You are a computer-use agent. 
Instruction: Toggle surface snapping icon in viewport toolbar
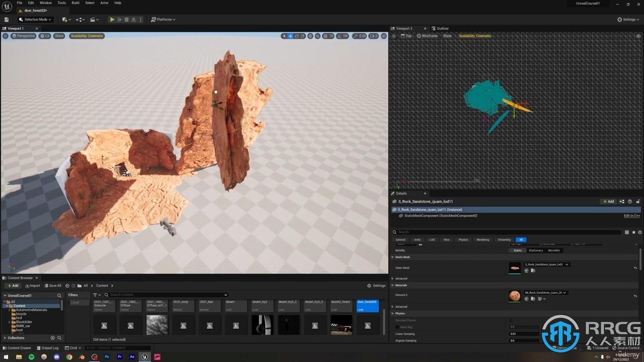coord(317,36)
